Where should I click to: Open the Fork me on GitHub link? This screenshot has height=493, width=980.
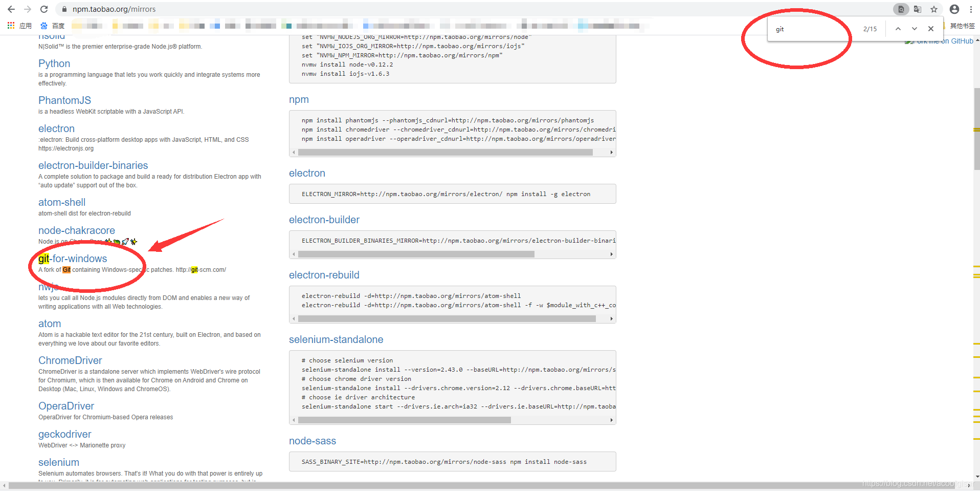939,41
